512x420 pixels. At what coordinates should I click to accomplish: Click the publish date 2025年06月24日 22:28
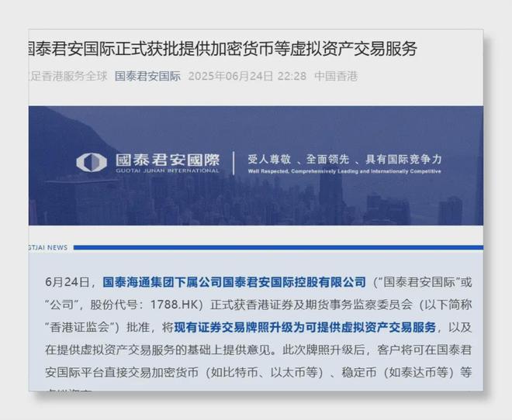pos(247,76)
